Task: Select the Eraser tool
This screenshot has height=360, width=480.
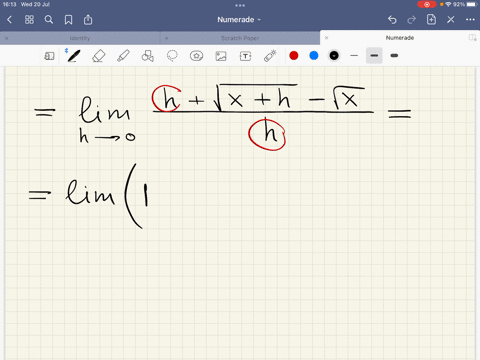Action: click(98, 56)
